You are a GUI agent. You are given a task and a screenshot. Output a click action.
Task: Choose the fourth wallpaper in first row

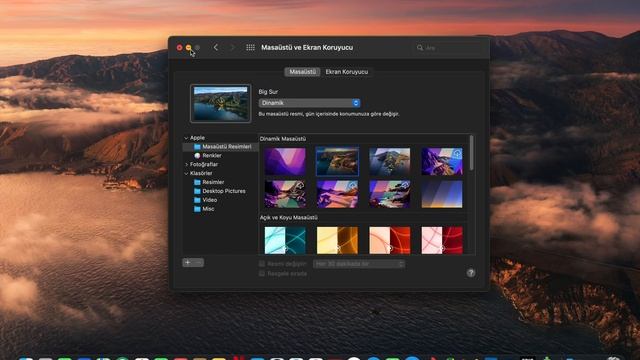click(442, 162)
